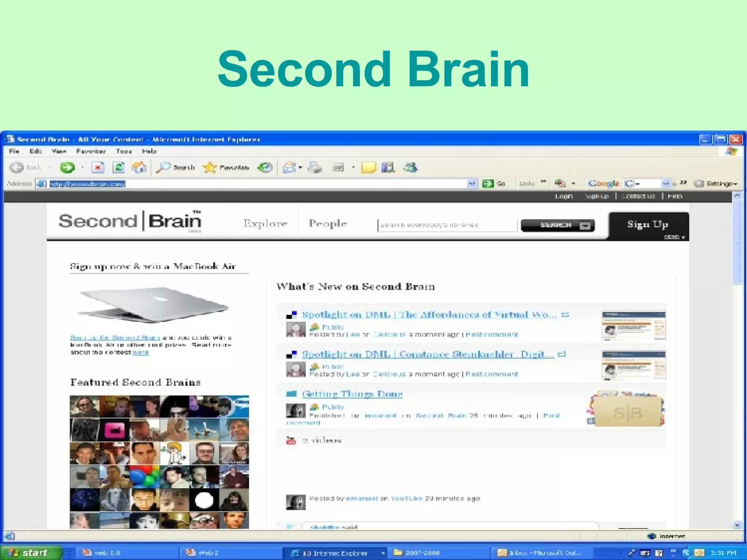Click the black Sign Up button
The height and width of the screenshot is (560, 747).
point(648,225)
